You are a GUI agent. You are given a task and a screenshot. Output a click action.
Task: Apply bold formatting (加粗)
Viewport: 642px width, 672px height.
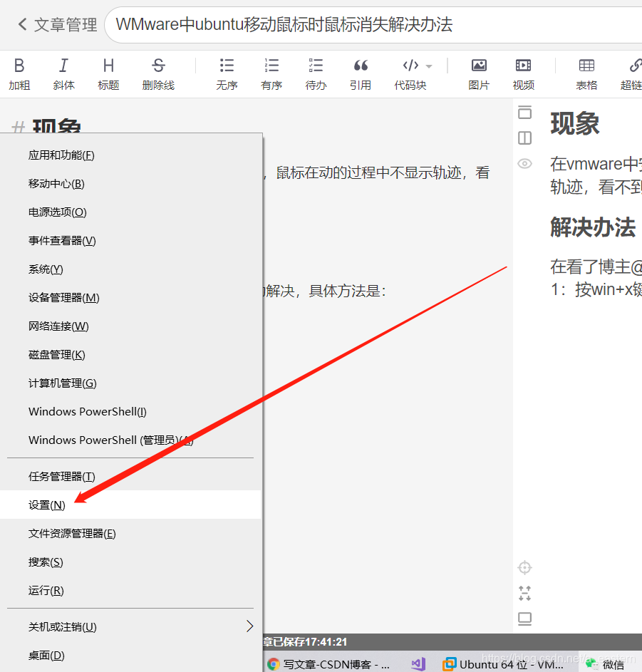[x=19, y=74]
